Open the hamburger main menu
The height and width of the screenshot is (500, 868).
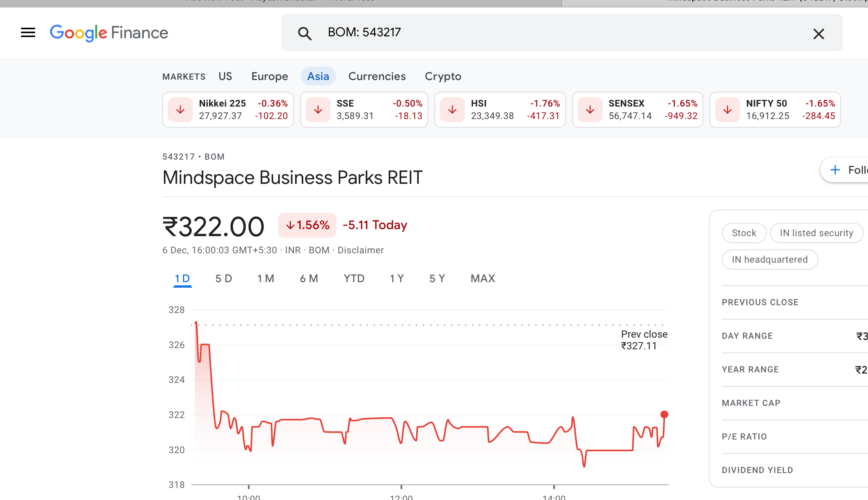point(28,32)
